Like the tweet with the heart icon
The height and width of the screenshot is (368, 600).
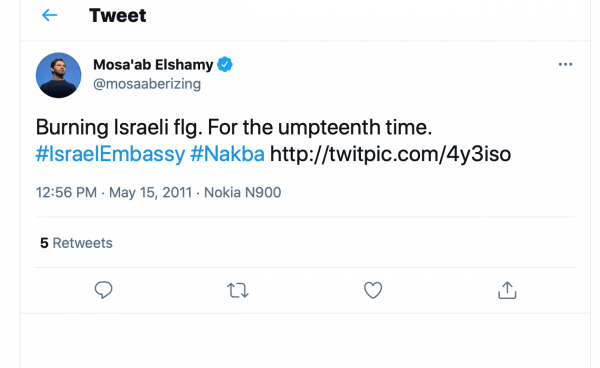tap(373, 290)
